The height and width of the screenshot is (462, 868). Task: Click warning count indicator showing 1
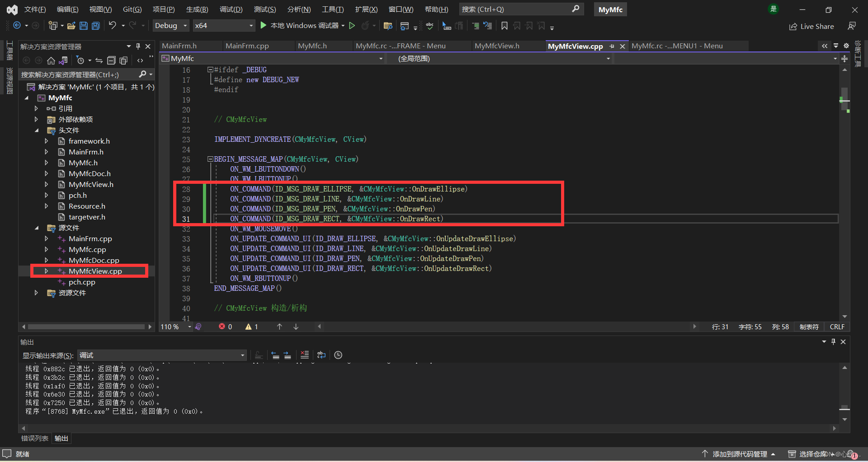252,327
